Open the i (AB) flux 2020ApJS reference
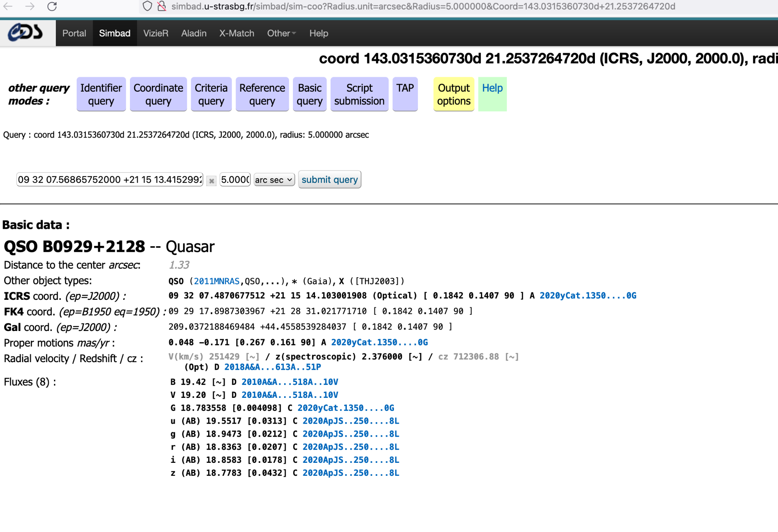This screenshot has width=778, height=532. (351, 460)
